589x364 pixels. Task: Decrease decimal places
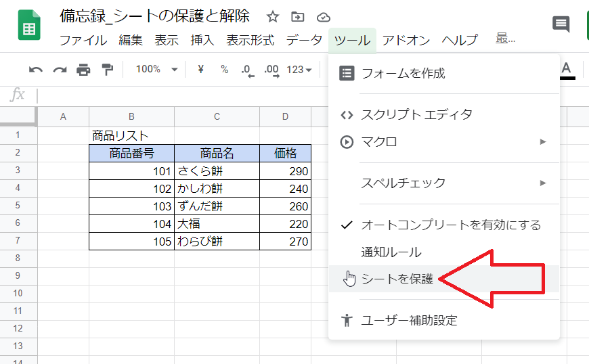(x=248, y=70)
